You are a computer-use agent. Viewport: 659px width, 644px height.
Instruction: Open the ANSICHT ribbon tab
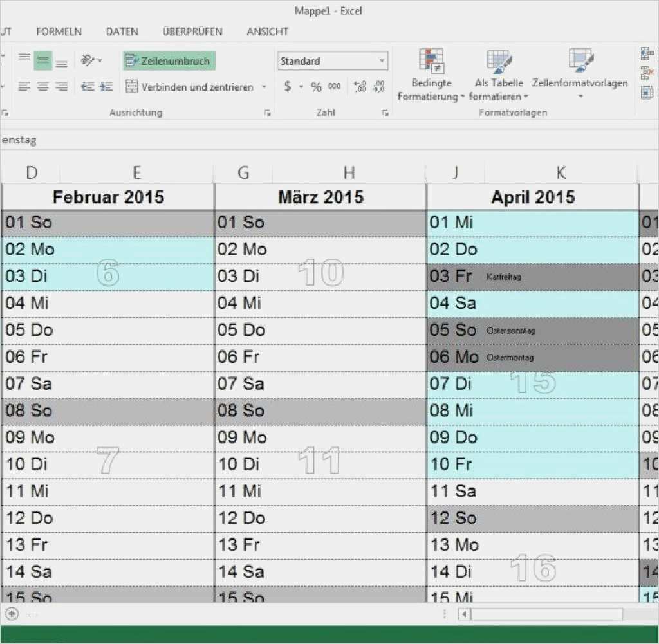[268, 31]
